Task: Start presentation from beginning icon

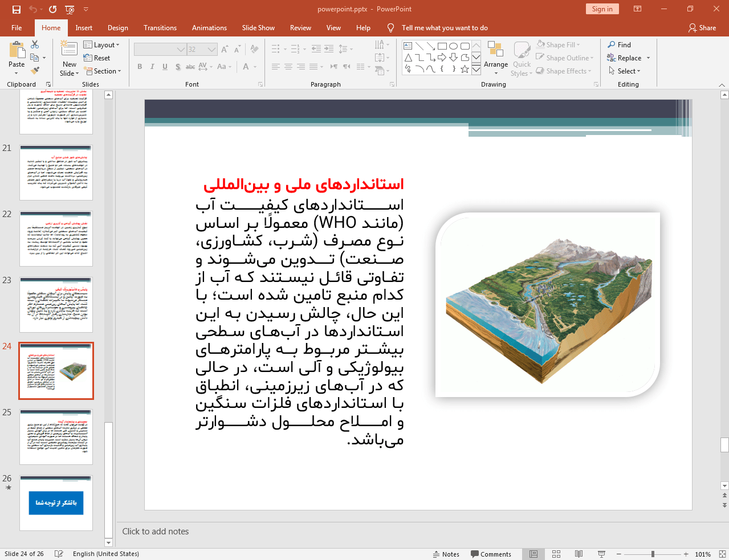Action: click(x=70, y=9)
